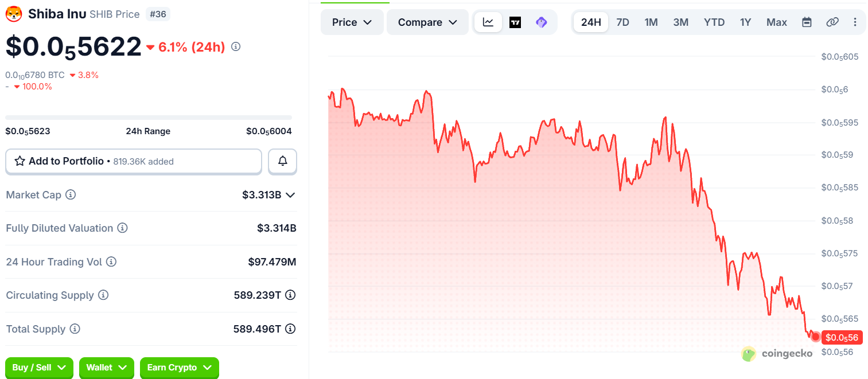
Task: Show 24 Hour Trading Vol info icon
Action: [111, 262]
